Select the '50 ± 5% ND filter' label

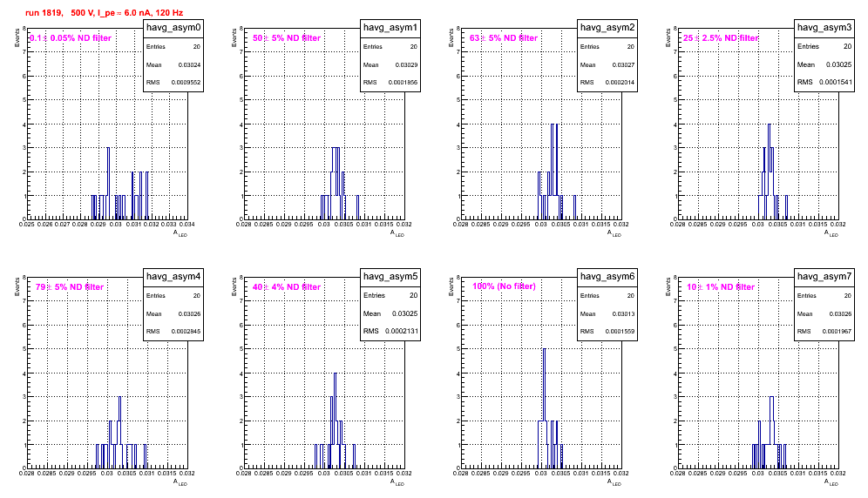coord(287,38)
